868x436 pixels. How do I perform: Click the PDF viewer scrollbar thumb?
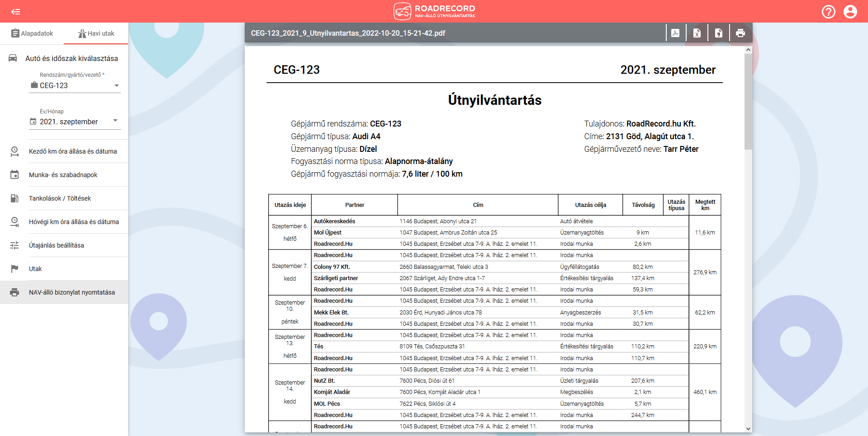tap(748, 102)
